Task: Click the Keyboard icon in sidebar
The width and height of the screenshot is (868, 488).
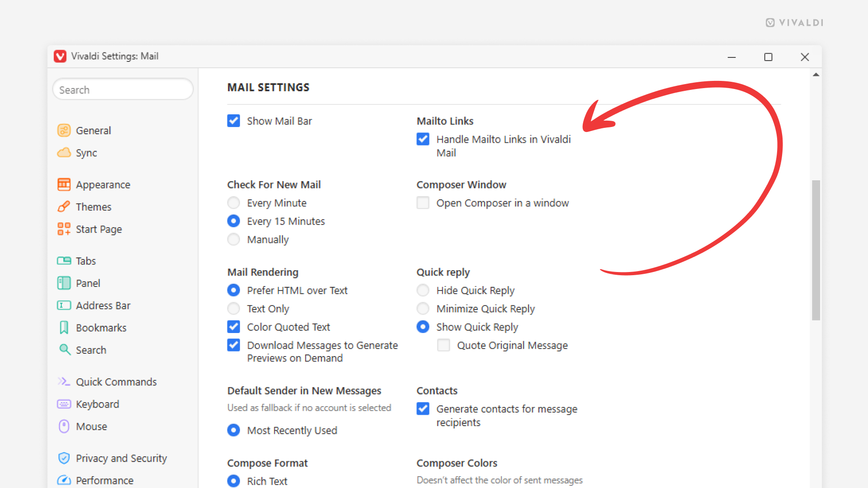Action: (x=64, y=404)
